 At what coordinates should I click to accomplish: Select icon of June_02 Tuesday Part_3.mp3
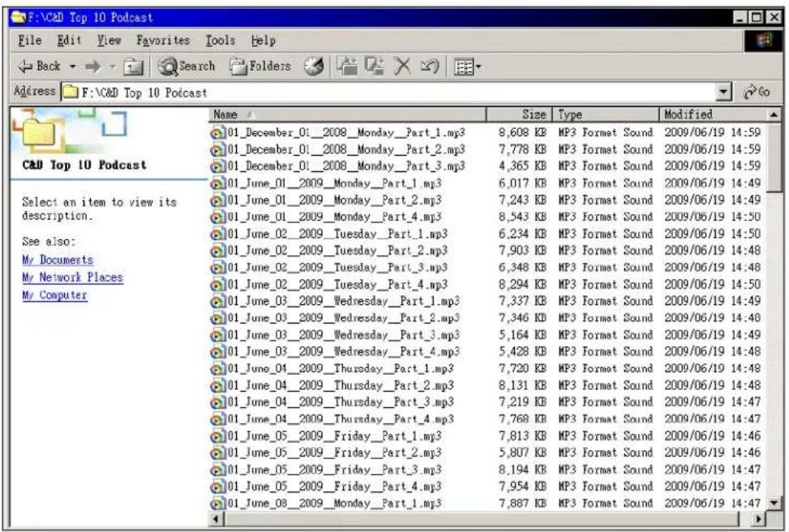pos(218,268)
